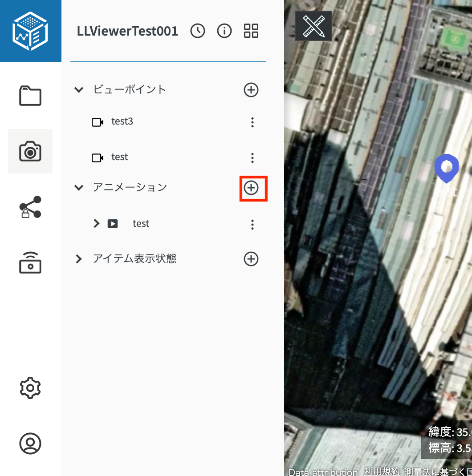The image size is (472, 476).
Task: Add a new animation with plus button
Action: [252, 188]
